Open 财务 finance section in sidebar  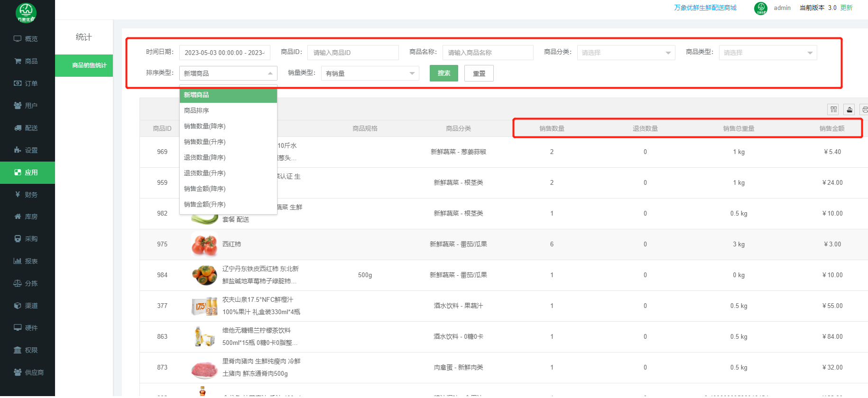point(27,195)
